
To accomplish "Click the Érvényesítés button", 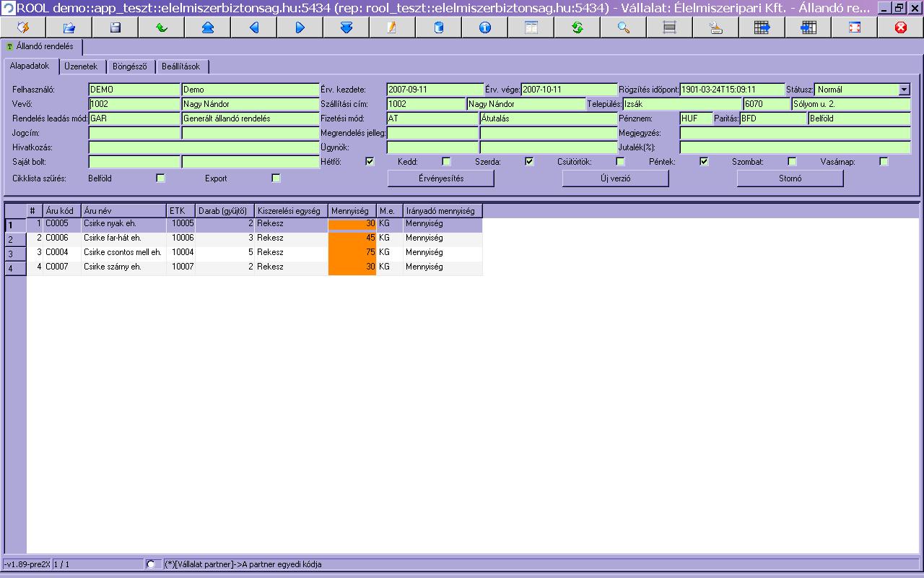I will [441, 178].
